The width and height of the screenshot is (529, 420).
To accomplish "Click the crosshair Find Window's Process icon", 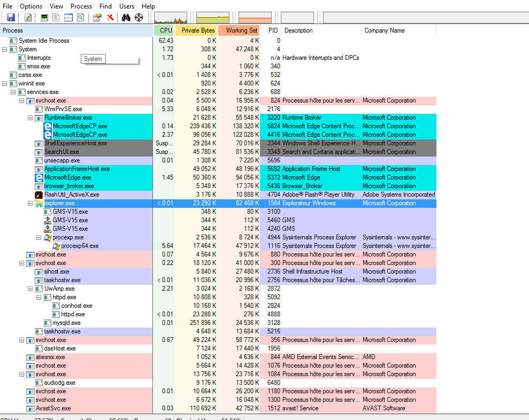I will click(x=139, y=18).
